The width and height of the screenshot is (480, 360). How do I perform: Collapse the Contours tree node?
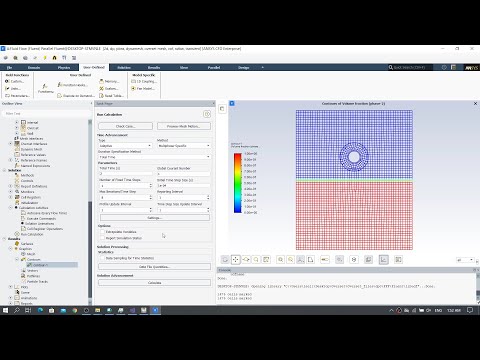tap(17, 259)
